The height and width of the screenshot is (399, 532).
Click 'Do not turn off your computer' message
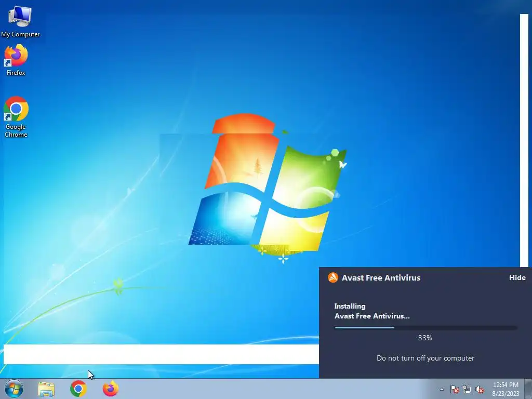[x=425, y=358]
